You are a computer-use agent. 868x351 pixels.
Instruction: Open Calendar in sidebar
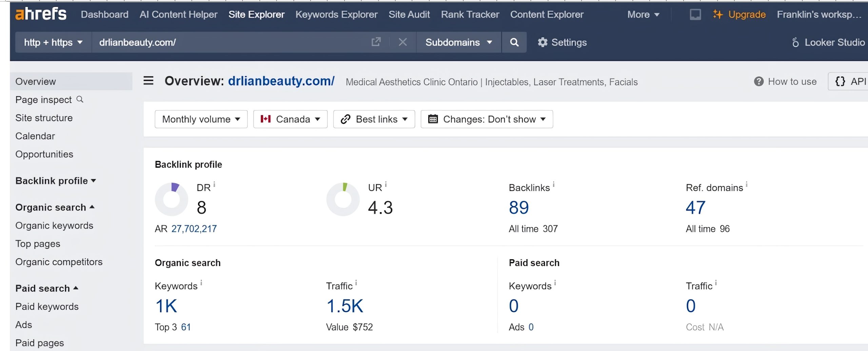(35, 136)
